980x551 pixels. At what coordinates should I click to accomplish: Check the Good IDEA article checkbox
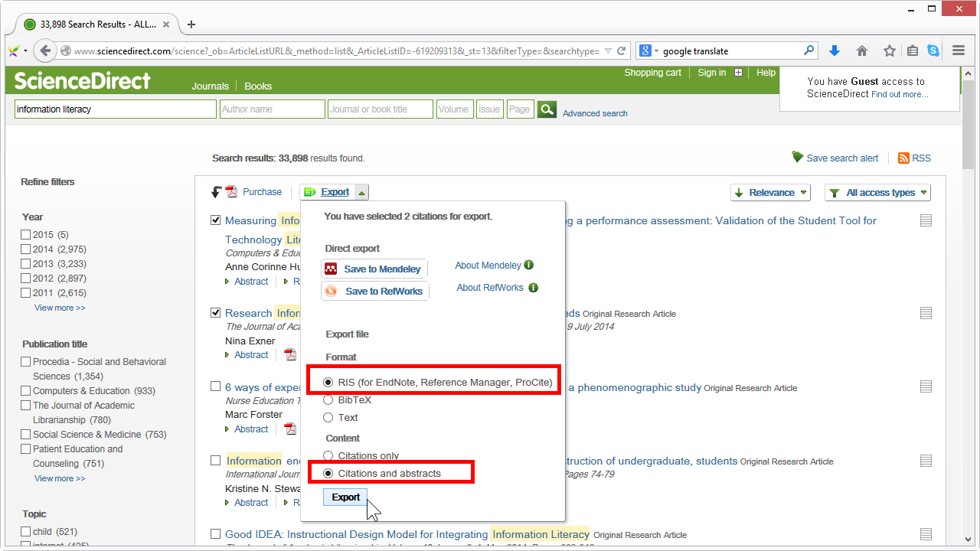tap(216, 534)
